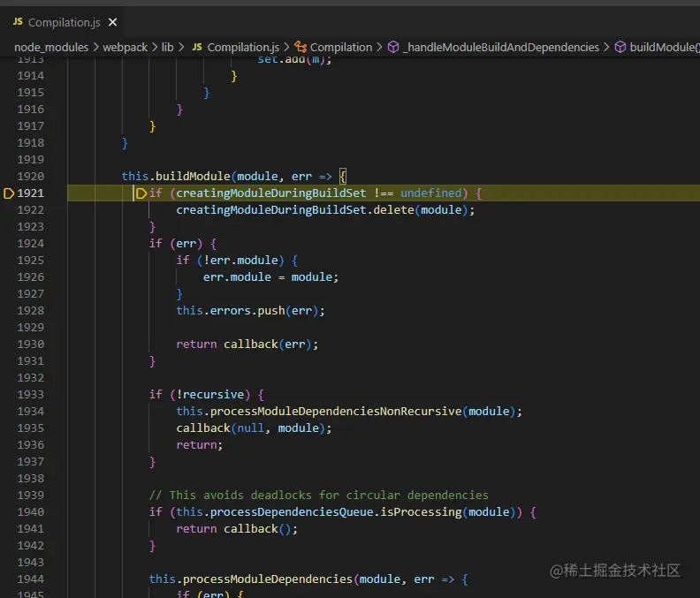This screenshot has height=598, width=700.
Task: Expand chevron after node_modules breadcrumb
Action: click(95, 47)
